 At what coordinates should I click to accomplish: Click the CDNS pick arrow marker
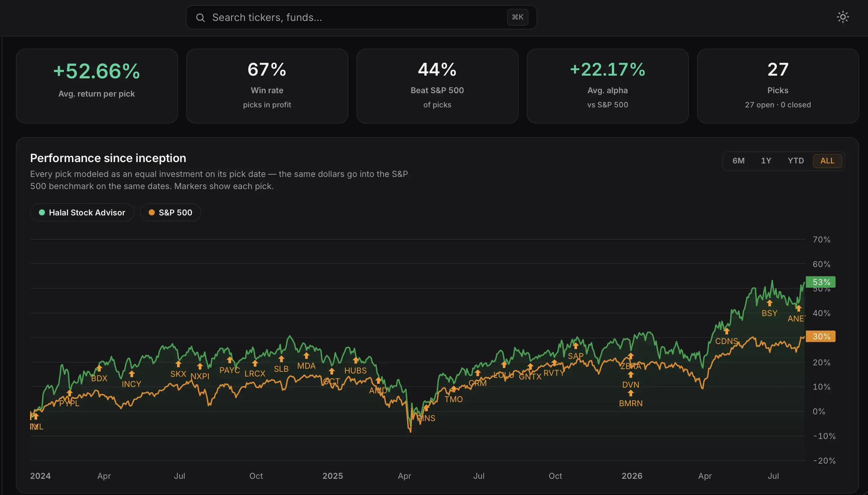[726, 331]
